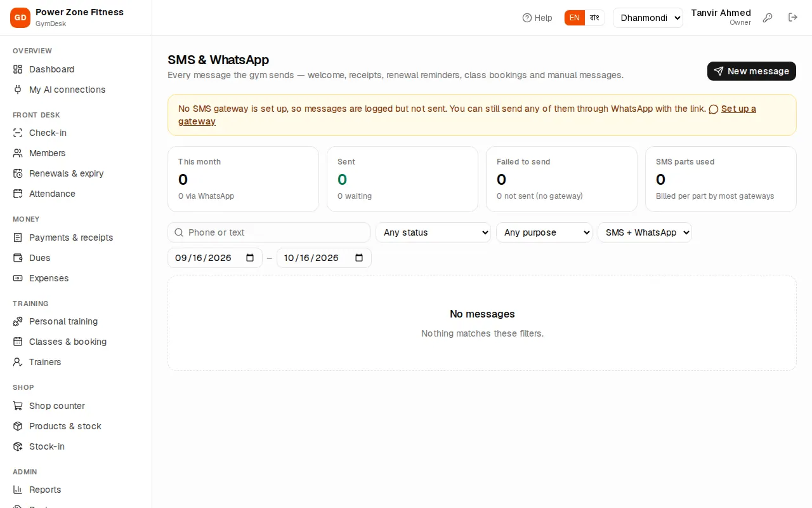Click the Trainers person icon
The image size is (812, 508).
(x=18, y=362)
